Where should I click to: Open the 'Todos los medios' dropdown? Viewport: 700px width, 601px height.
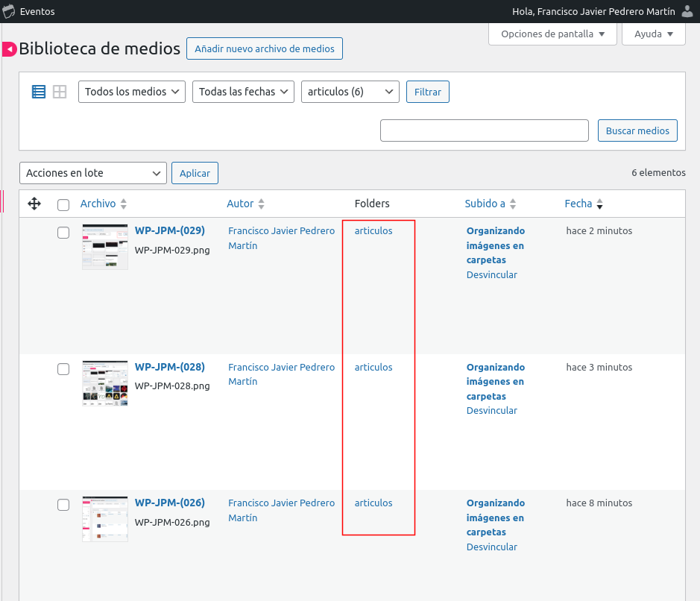click(132, 92)
